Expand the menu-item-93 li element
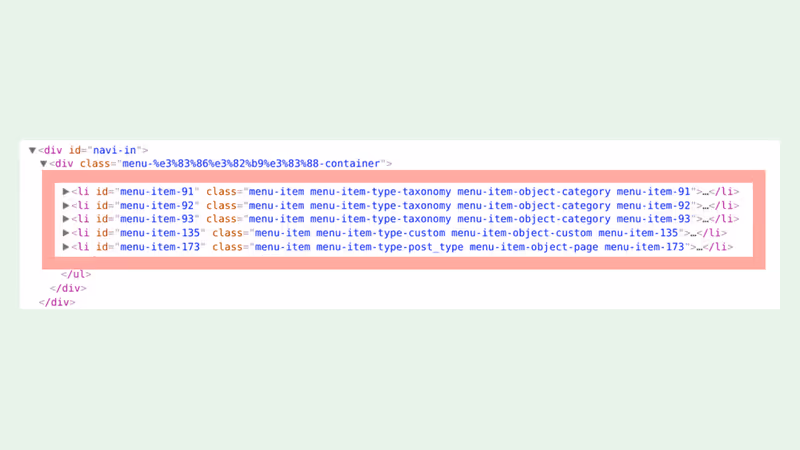This screenshot has height=450, width=800. pyautogui.click(x=66, y=219)
